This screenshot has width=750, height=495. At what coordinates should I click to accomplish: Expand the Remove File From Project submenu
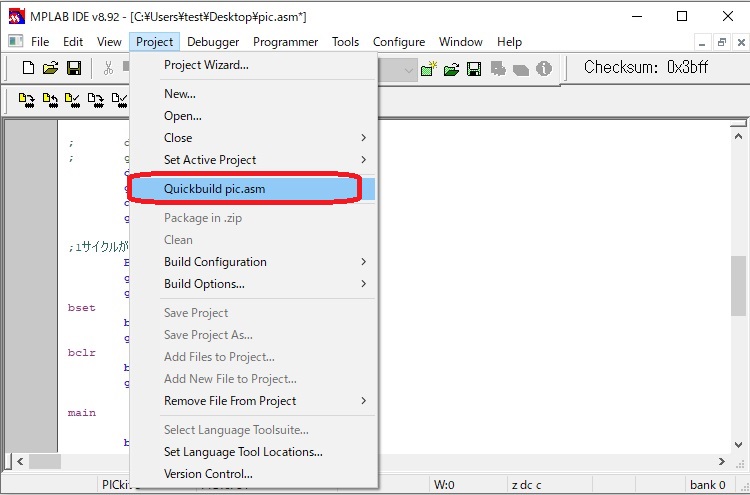tap(364, 401)
